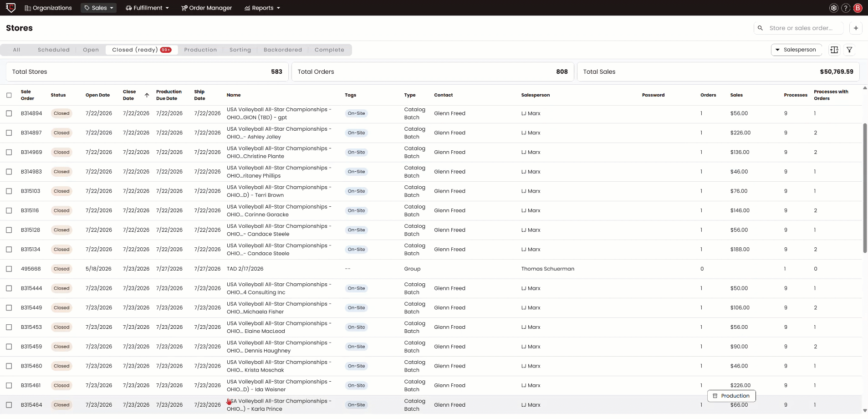
Task: Check the row 495668 checkbox
Action: [x=9, y=269]
